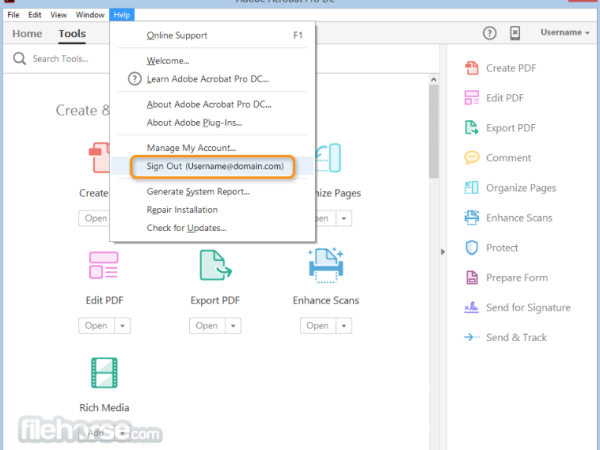The width and height of the screenshot is (600, 450).
Task: Click the Protect label in right panel
Action: coord(502,248)
